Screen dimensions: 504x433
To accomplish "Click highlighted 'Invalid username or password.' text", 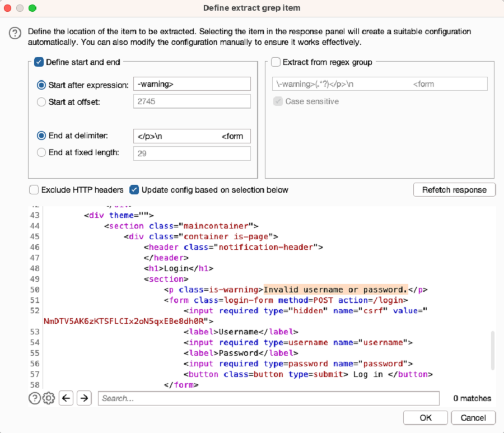I will [x=335, y=290].
